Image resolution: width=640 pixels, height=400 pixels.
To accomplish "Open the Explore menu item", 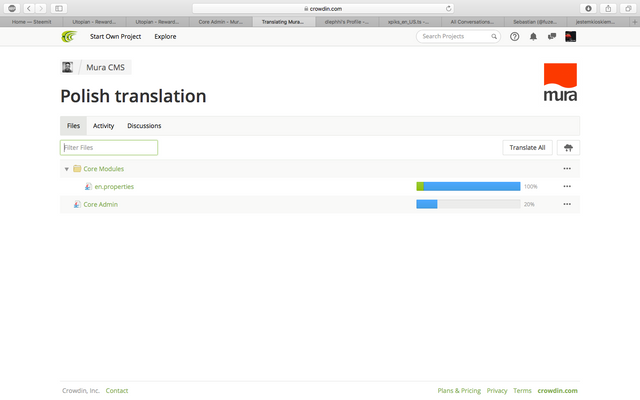I will 165,36.
